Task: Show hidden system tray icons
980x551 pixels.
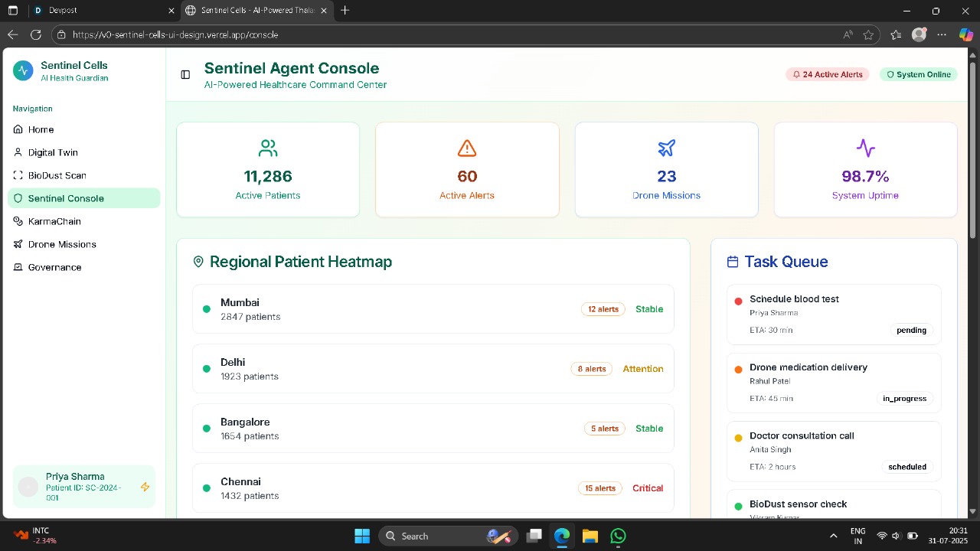Action: 834,536
